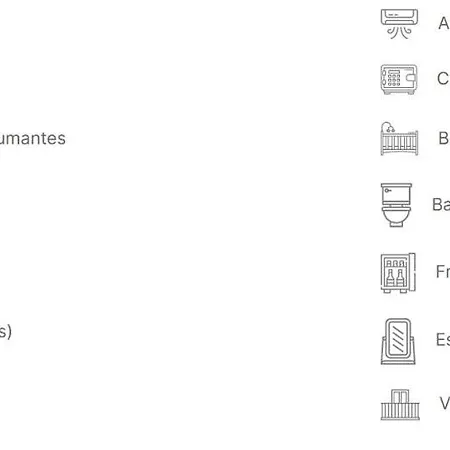Click the "A" label beside the air conditioner
The image size is (450, 450).
pyautogui.click(x=444, y=23)
